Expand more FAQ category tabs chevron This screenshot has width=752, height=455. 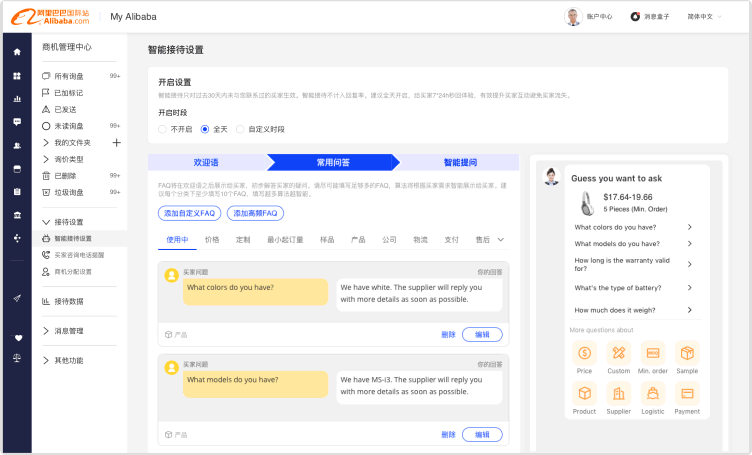click(500, 240)
